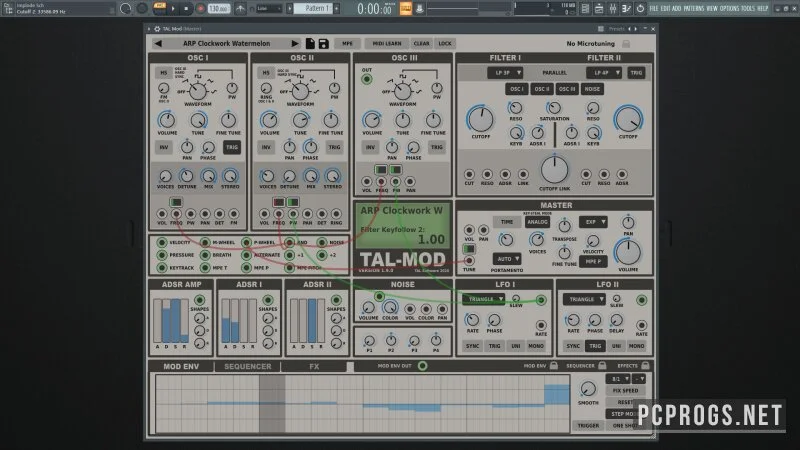Screen dimensions: 800x450
Task: Click the Master VOLUME knob
Action: click(628, 252)
